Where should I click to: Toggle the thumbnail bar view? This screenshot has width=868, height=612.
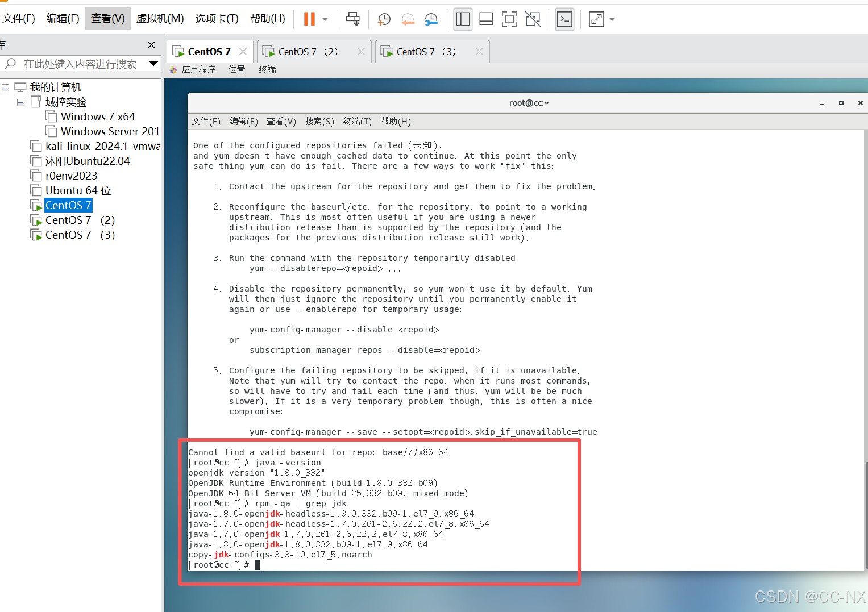click(487, 19)
